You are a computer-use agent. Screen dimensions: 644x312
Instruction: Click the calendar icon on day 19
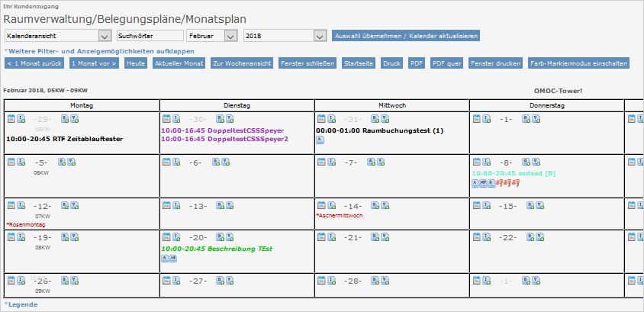click(11, 237)
